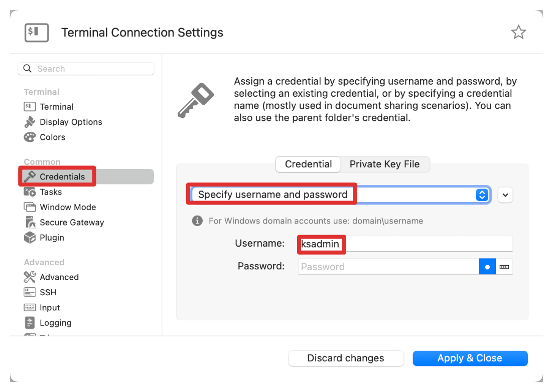Toggle password visibility dot button
The image size is (553, 392).
point(487,267)
